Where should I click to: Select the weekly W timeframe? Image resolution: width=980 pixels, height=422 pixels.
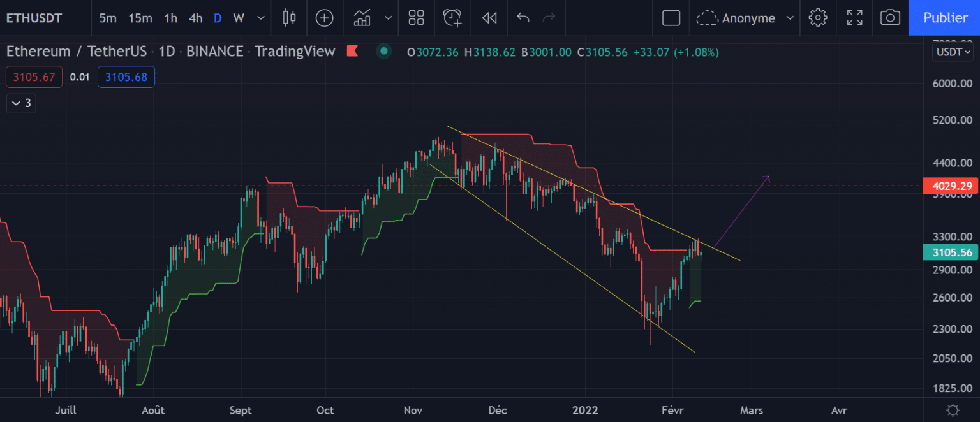click(x=239, y=18)
